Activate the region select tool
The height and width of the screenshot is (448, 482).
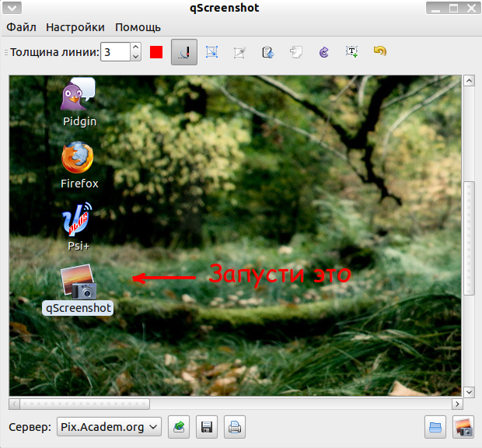[211, 52]
